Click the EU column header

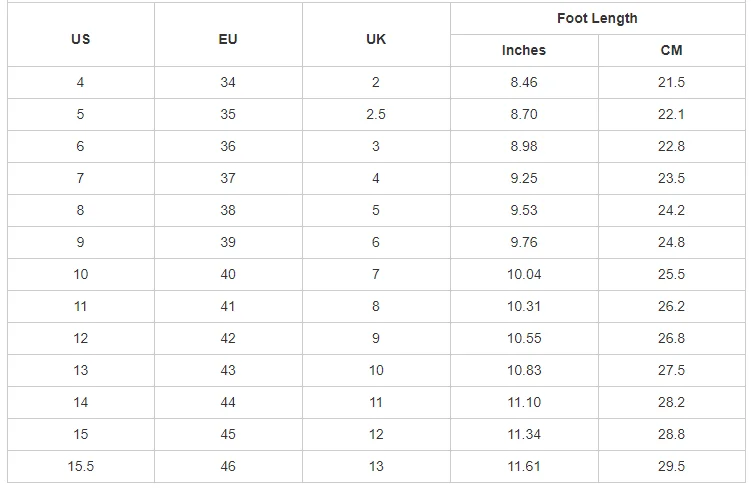coord(228,40)
